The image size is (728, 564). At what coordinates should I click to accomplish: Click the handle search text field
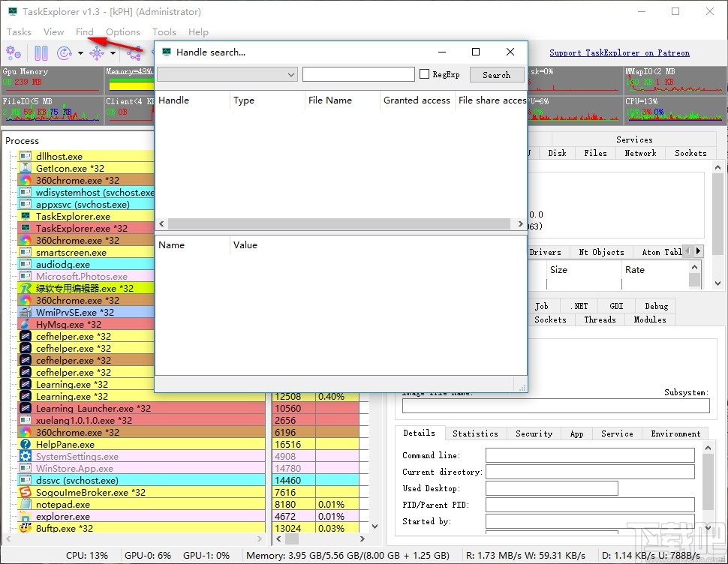pyautogui.click(x=358, y=74)
